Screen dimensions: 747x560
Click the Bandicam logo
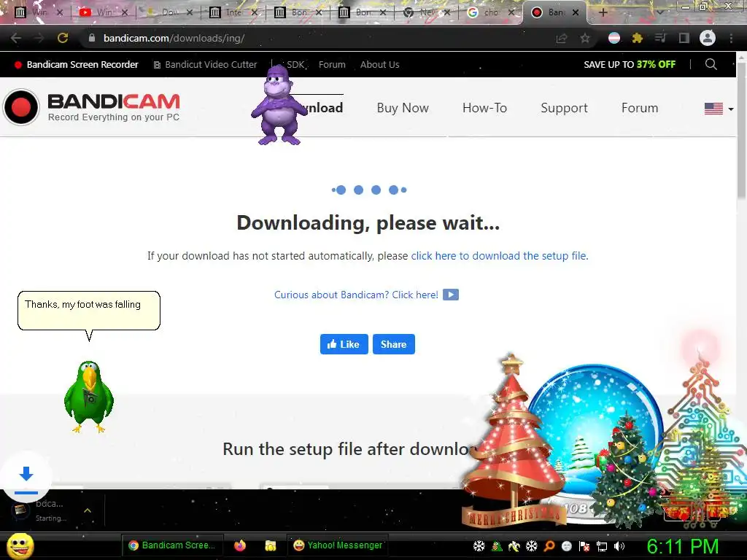(x=91, y=107)
